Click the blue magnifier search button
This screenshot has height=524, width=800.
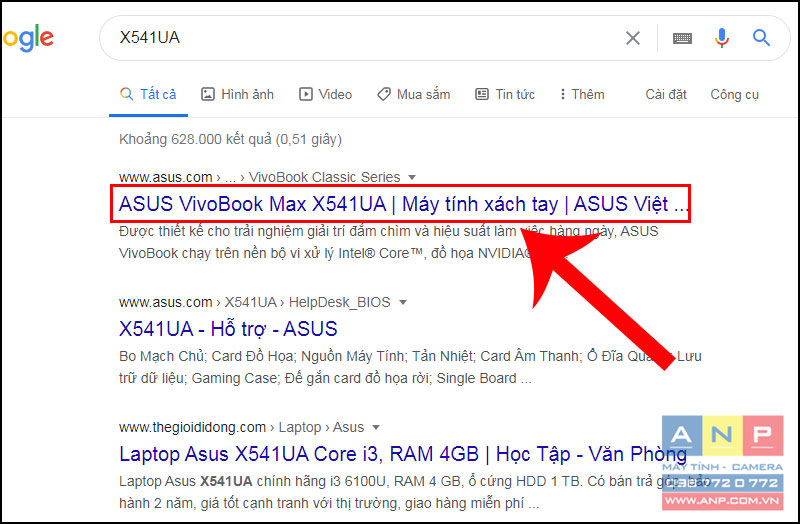761,38
